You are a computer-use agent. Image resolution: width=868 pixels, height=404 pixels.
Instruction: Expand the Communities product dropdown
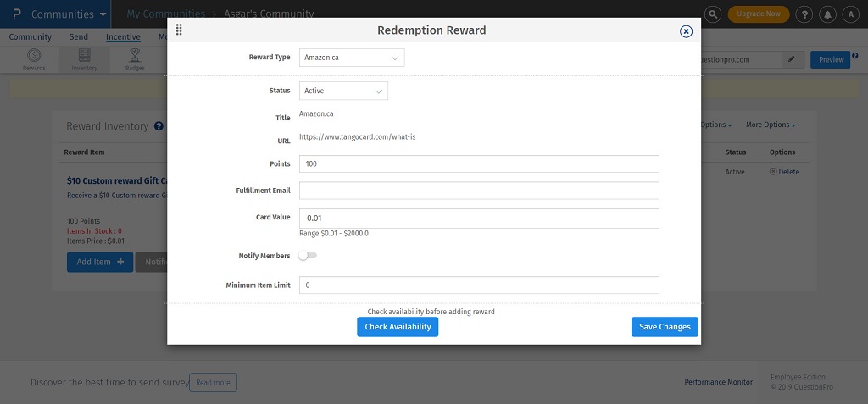(x=70, y=14)
